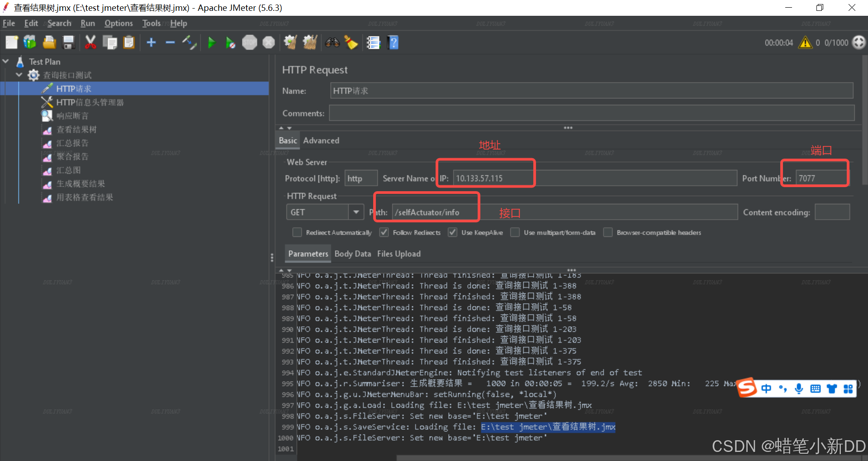Click the Comments input field
This screenshot has height=461, width=868.
(592, 113)
